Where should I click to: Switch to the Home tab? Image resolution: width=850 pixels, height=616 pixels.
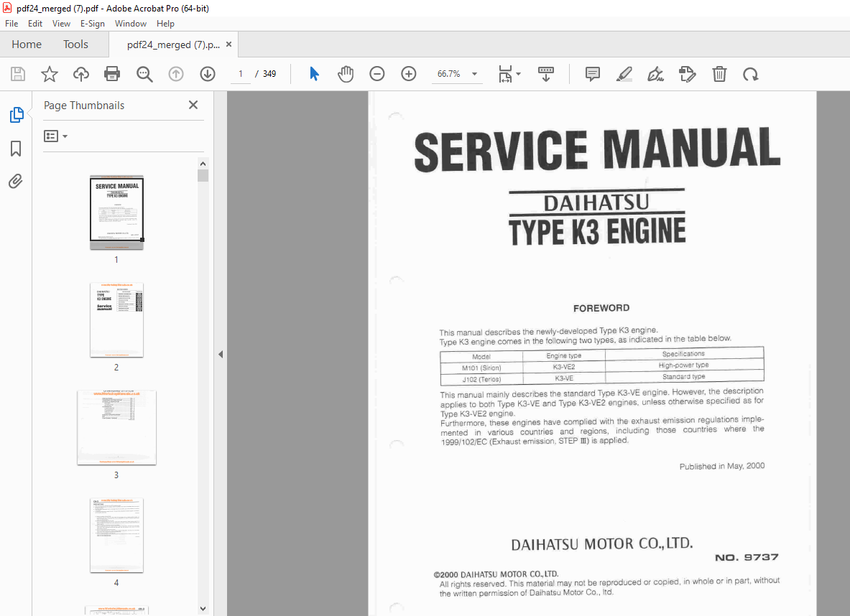click(x=27, y=45)
